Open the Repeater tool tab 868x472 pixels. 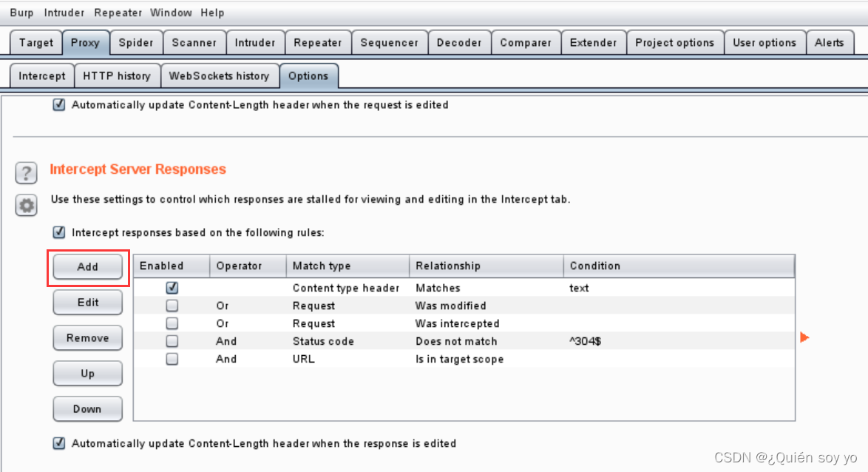[x=318, y=43]
